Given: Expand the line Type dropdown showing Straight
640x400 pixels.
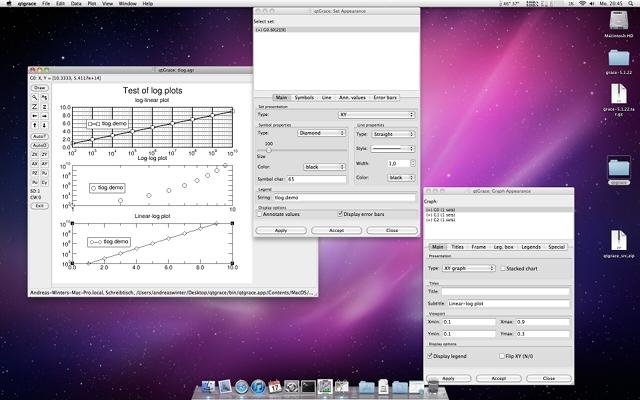Looking at the screenshot, I should point(392,133).
